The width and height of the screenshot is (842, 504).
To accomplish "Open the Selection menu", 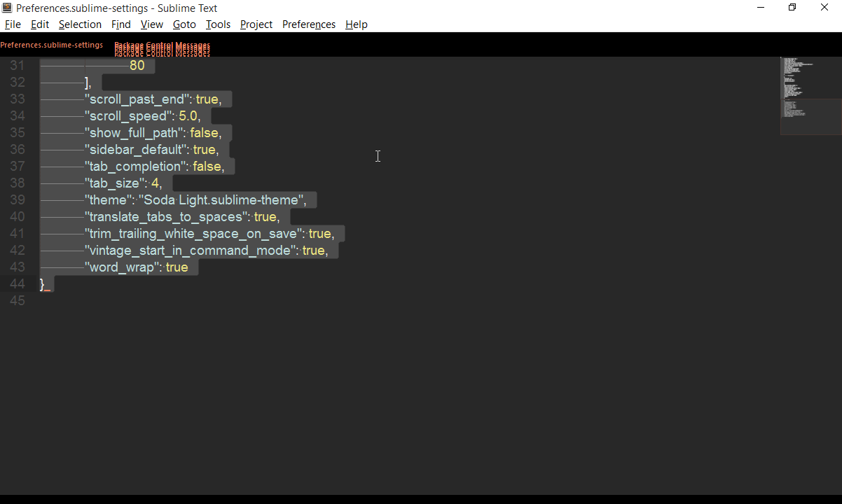I will [x=80, y=24].
